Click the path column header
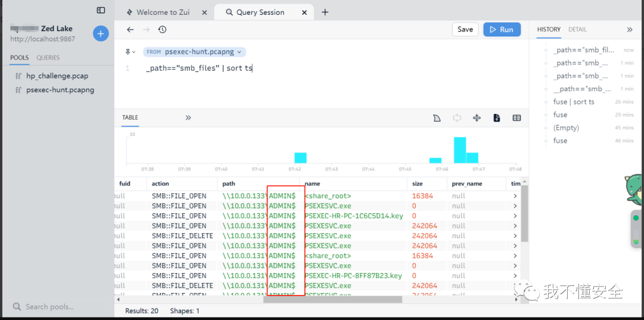 [229, 184]
